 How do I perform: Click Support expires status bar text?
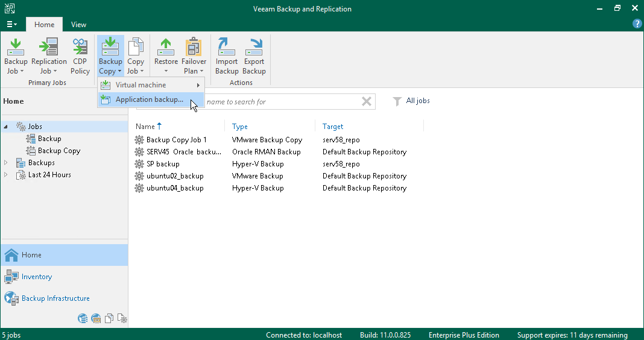(572, 335)
